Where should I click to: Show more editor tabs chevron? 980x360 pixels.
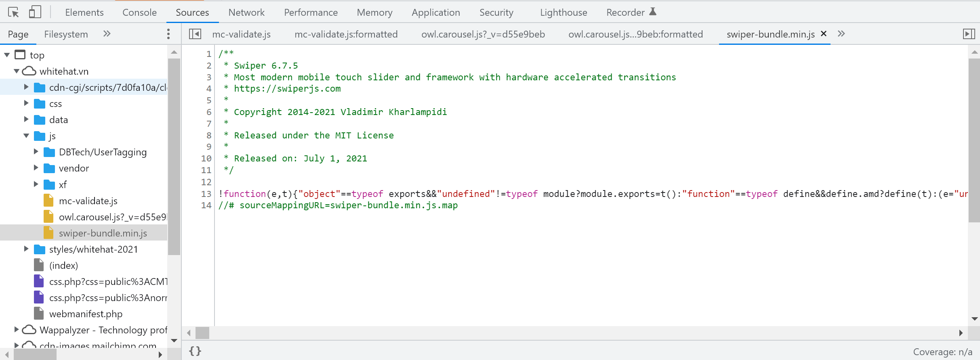(841, 34)
